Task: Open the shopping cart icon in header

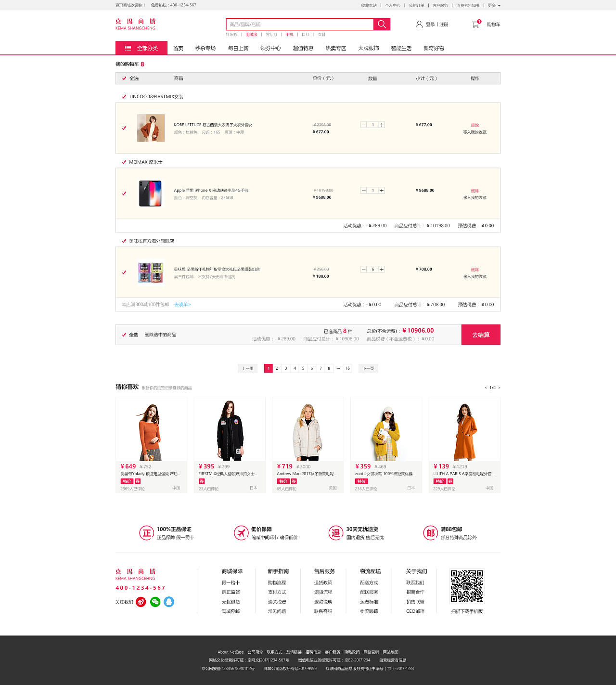Action: (475, 24)
